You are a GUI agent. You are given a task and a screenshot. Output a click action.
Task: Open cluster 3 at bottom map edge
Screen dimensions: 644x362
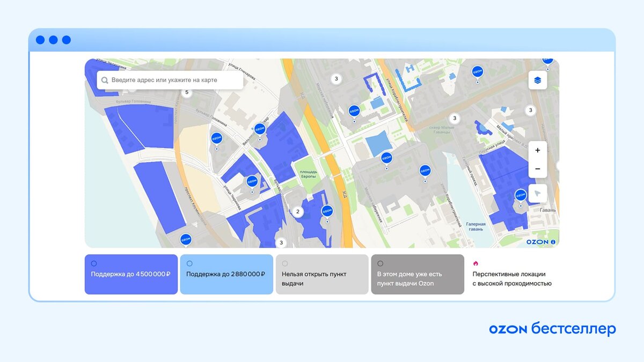(281, 243)
